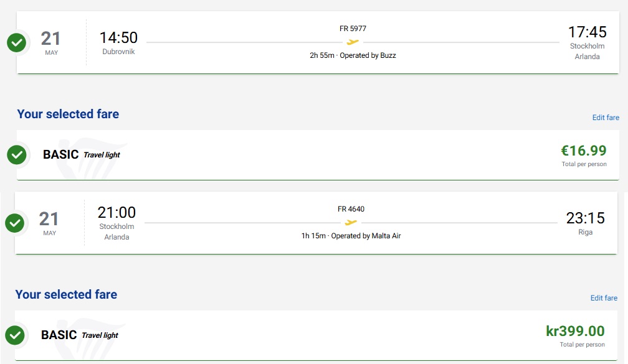Click the Operated by Malta Air text

(366, 236)
